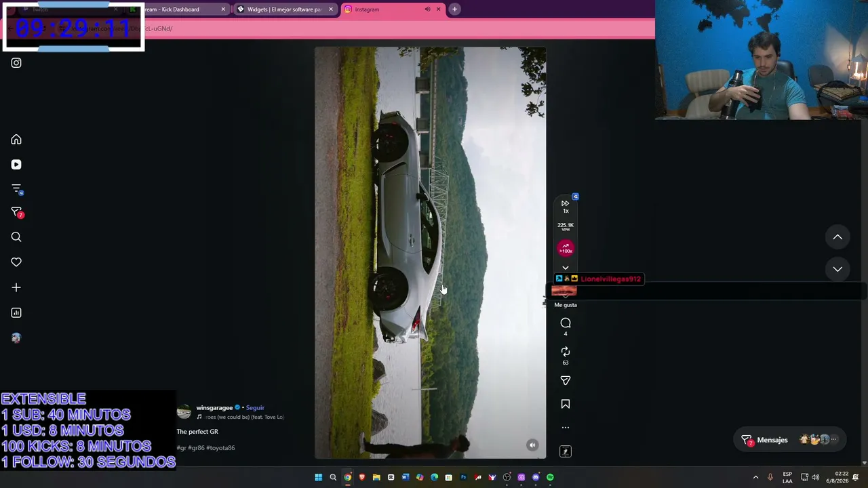Close the Kick Dashboard tab
The width and height of the screenshot is (868, 488).
(x=223, y=9)
